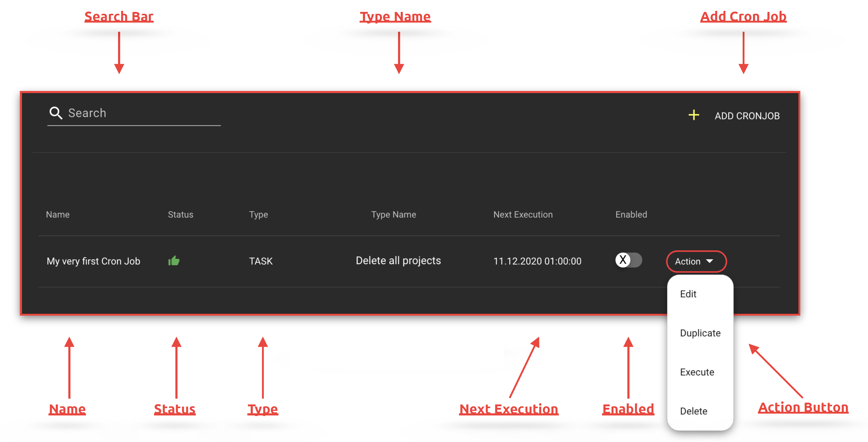
Task: Choose Delete in the action menu
Action: [693, 411]
